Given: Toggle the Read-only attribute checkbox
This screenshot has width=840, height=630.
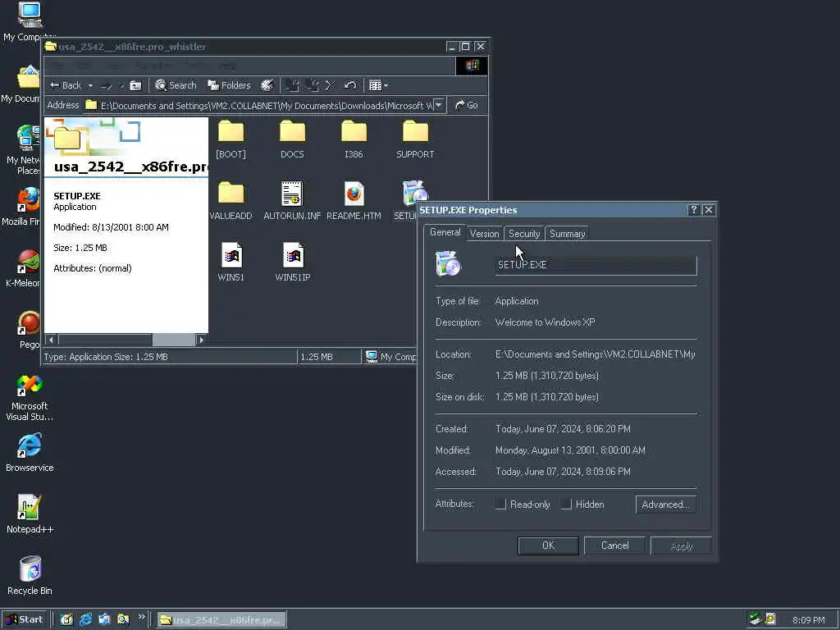Looking at the screenshot, I should tap(501, 504).
